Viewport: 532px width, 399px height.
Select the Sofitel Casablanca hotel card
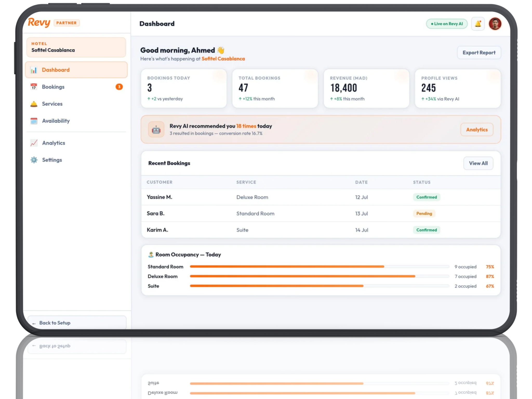pos(76,47)
